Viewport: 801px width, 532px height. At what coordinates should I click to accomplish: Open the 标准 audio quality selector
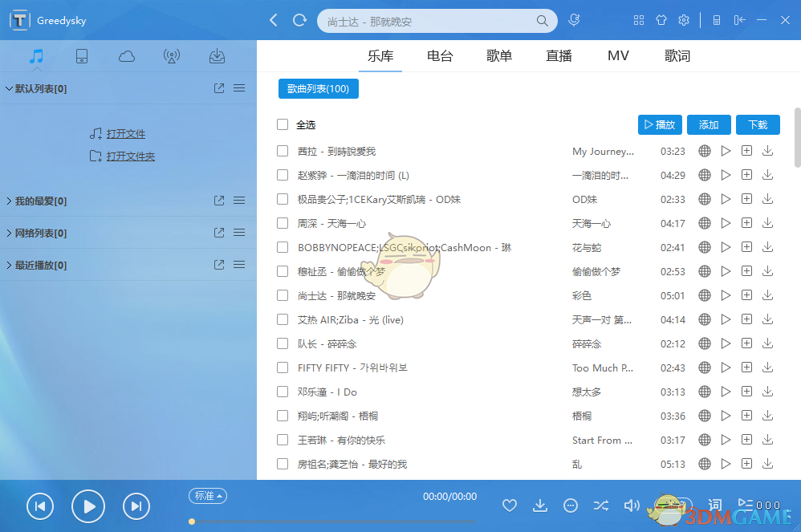click(x=207, y=496)
